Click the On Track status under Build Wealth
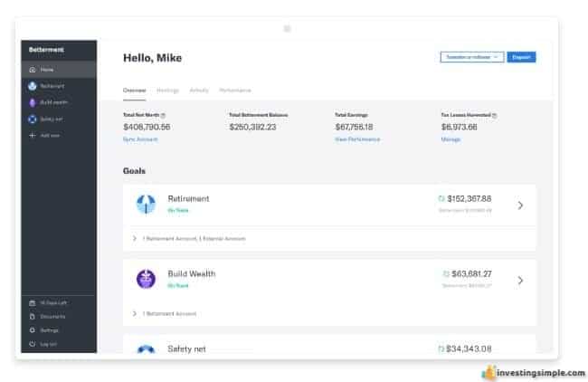The image size is (588, 382). coord(178,285)
